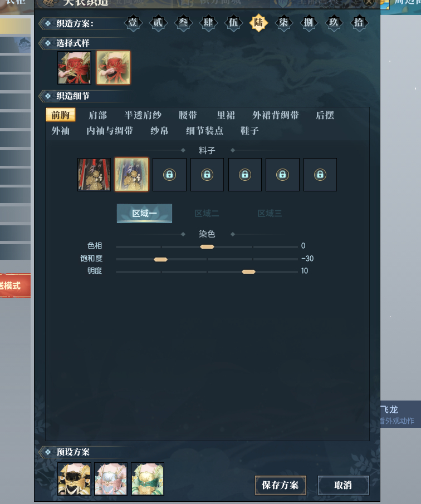Viewport: 421px width, 504px height.
Task: Apply the pink preset scheme thumbnail
Action: [111, 479]
